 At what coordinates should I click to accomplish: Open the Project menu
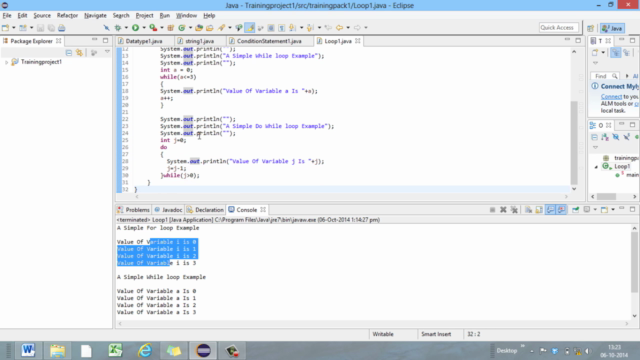click(x=144, y=16)
